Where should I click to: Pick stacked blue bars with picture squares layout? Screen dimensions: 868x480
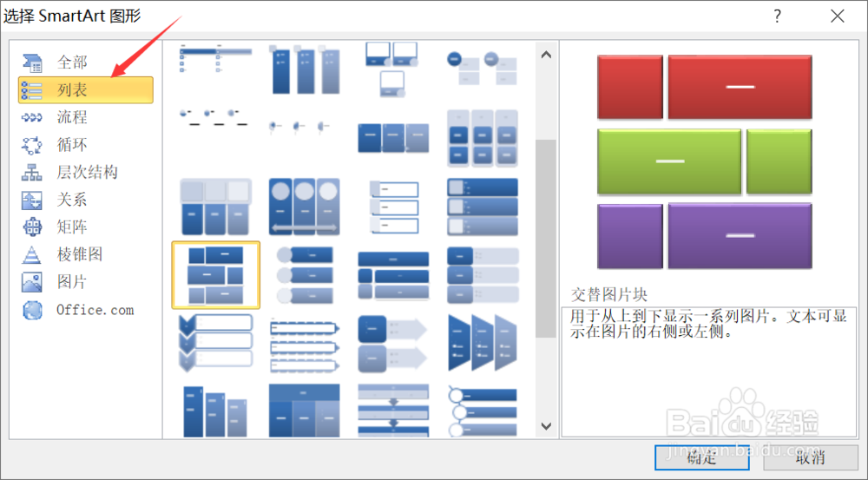(482, 207)
